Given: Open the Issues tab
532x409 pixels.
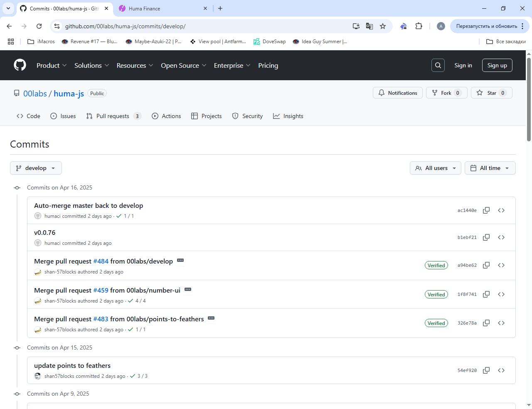Looking at the screenshot, I should pyautogui.click(x=63, y=116).
